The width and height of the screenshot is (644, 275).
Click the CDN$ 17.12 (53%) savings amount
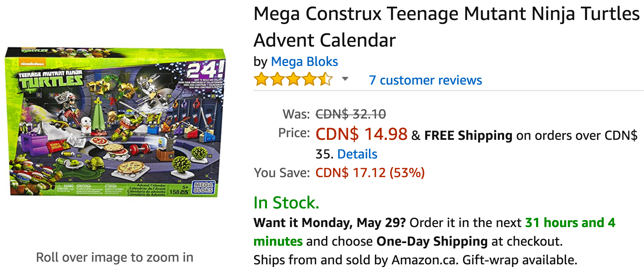(x=370, y=173)
